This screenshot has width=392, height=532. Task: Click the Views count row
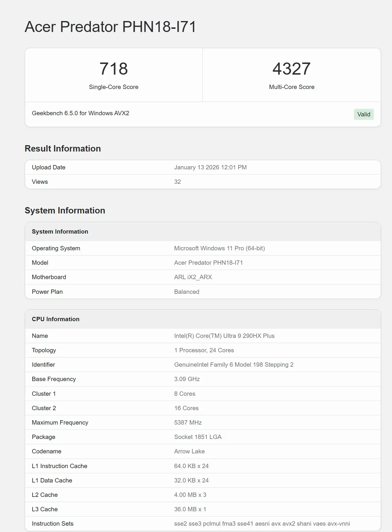(x=203, y=182)
